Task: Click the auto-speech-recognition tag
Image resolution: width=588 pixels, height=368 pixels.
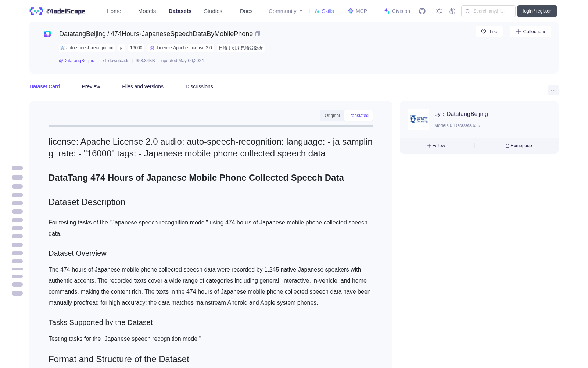Action: pos(87,48)
